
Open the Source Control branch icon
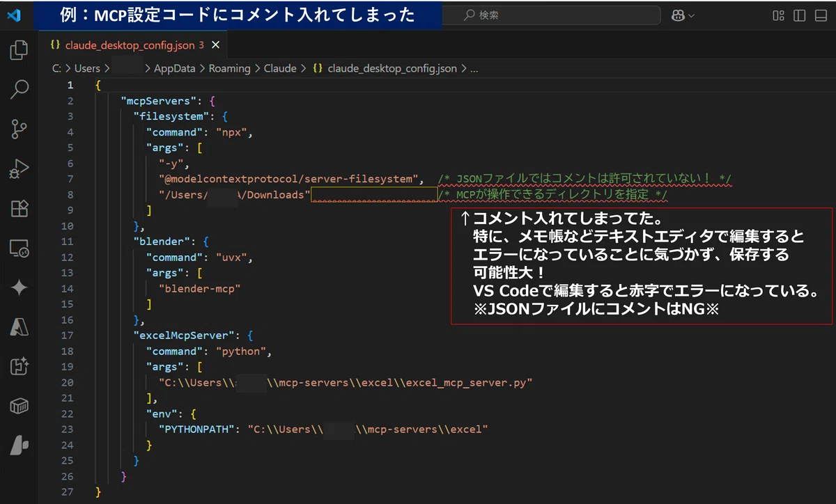click(19, 129)
